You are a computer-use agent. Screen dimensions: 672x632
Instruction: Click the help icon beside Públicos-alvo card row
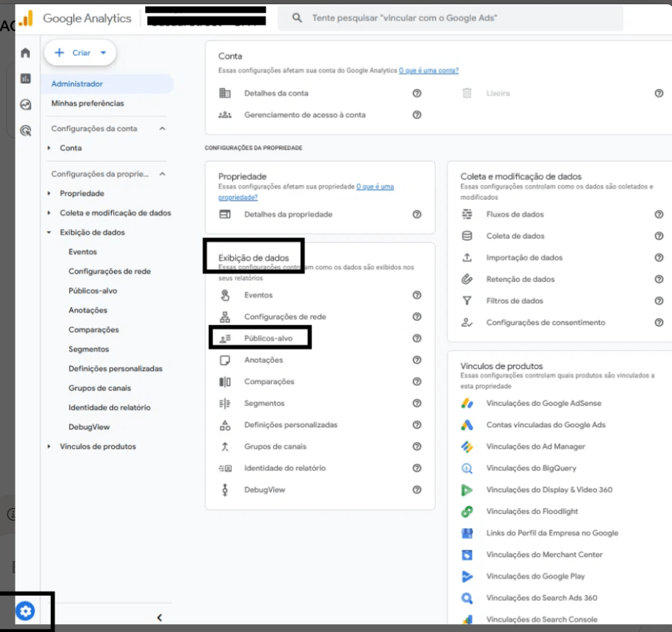tap(416, 338)
